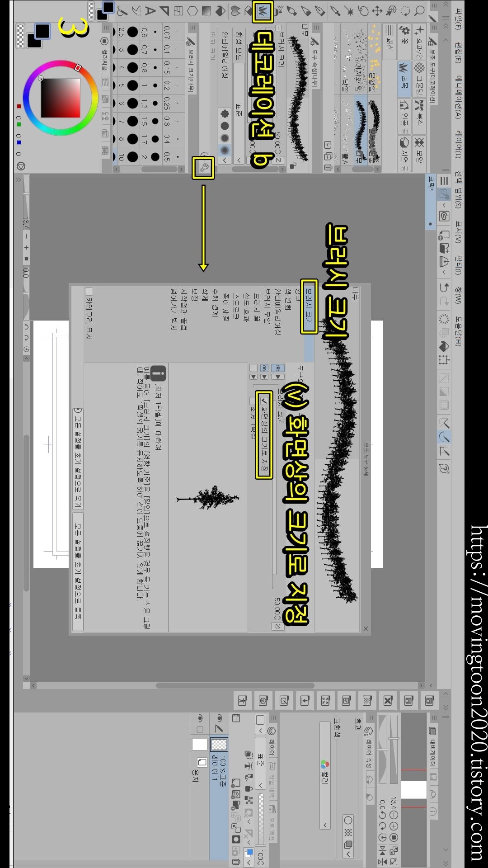Select the Eyedropper tool
The width and height of the screenshot is (488, 868).
pyautogui.click(x=335, y=10)
